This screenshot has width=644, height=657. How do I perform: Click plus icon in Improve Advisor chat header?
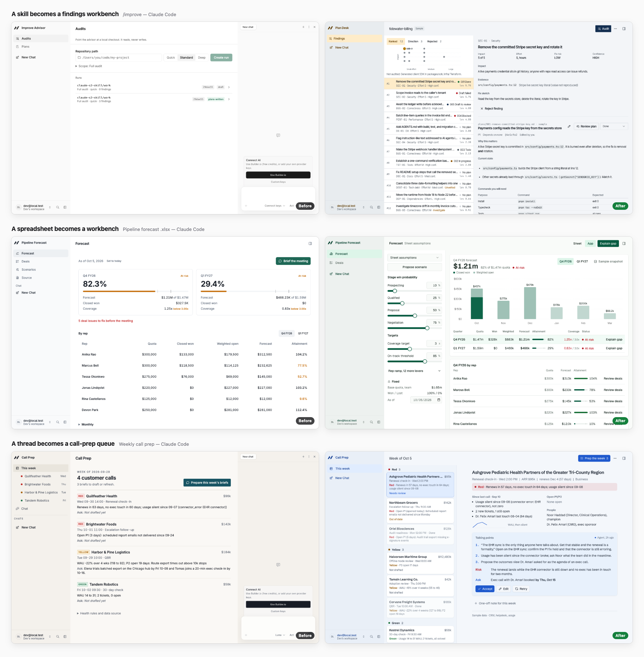click(x=303, y=27)
